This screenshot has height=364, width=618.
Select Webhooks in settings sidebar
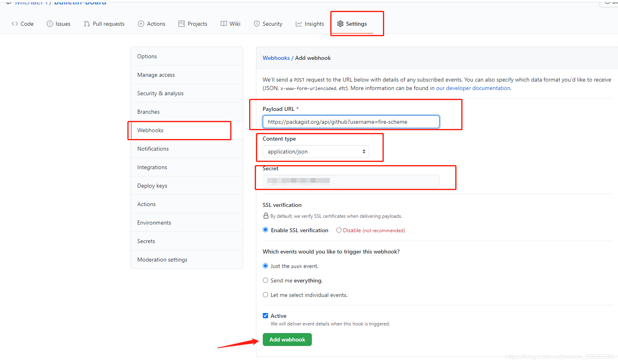pos(187,130)
